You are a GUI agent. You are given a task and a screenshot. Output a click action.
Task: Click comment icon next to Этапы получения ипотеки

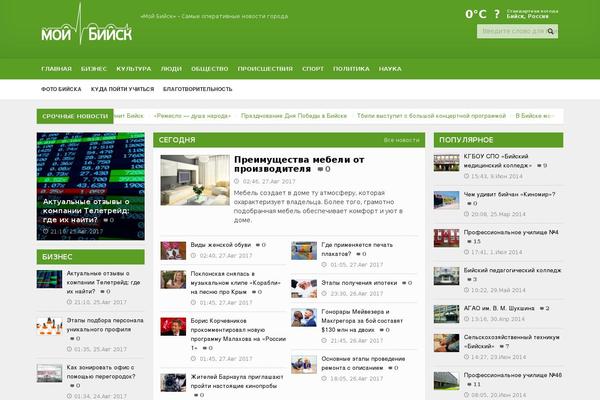[404, 283]
